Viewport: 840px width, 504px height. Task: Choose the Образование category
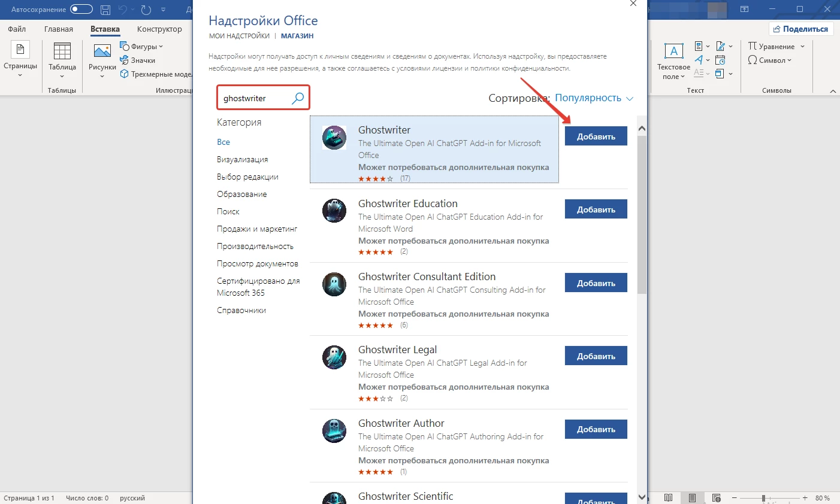242,194
